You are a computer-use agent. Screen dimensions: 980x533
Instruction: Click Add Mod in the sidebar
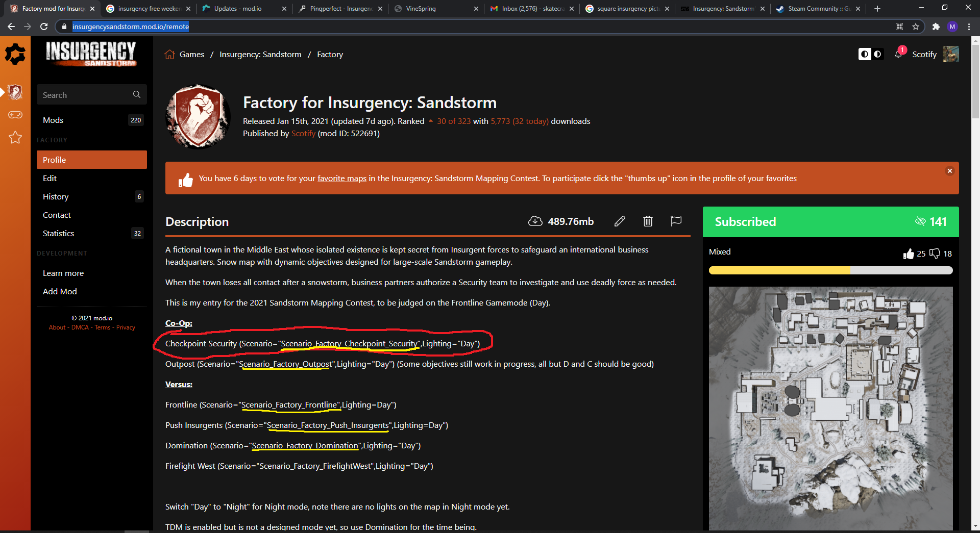(92, 292)
